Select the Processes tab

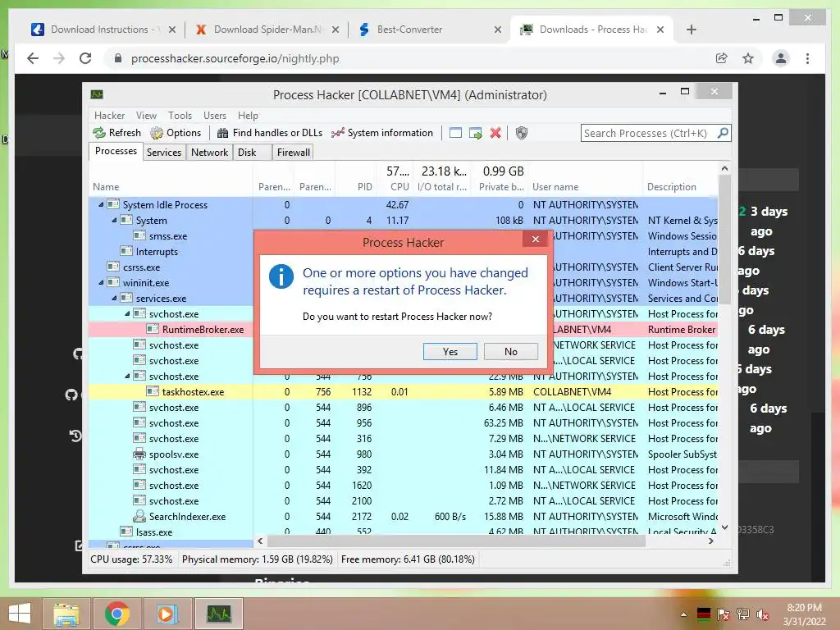[116, 151]
